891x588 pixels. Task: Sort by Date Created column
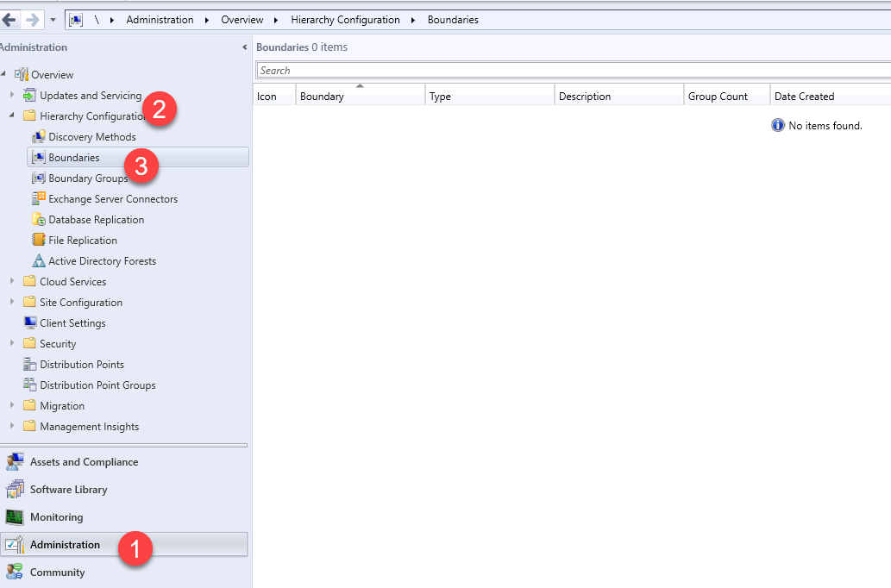click(804, 97)
